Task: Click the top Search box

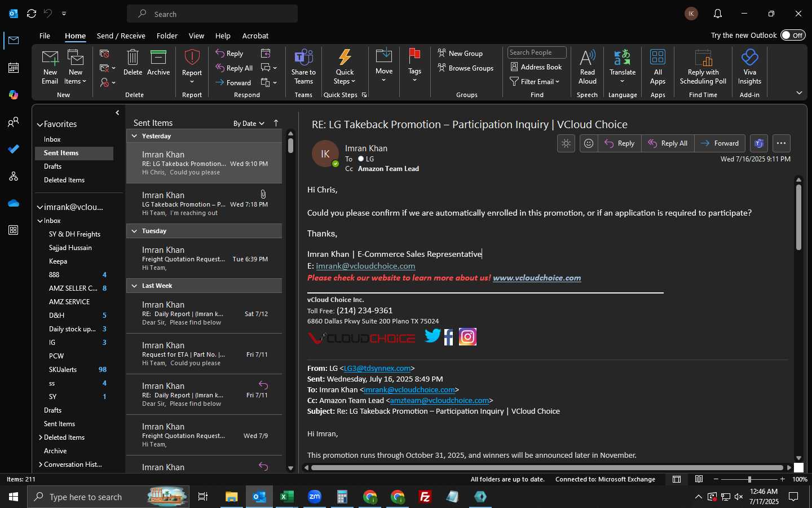Action: click(213, 14)
